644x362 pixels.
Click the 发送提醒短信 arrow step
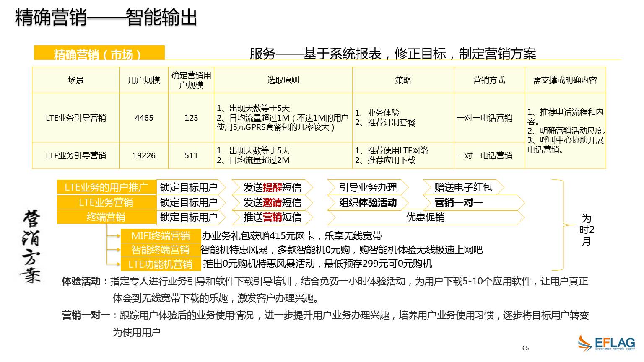[273, 187]
